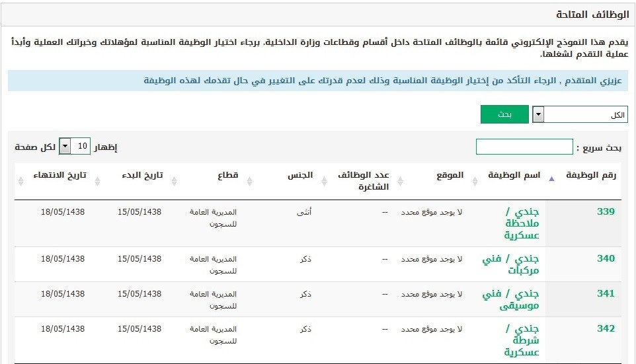The image size is (636, 364).
Task: Sort by location column arrow icon
Action: click(x=401, y=181)
